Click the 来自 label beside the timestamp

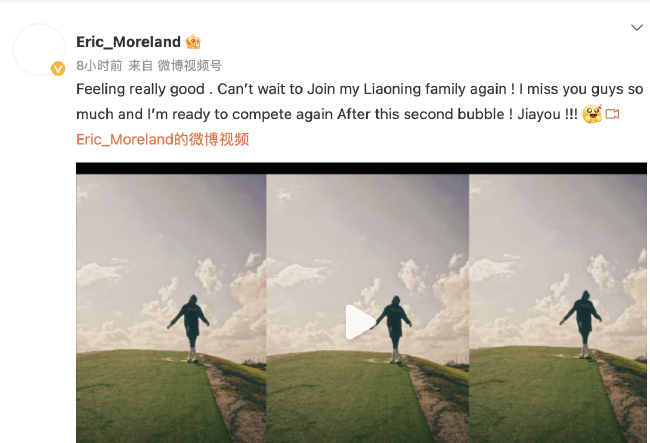click(140, 65)
